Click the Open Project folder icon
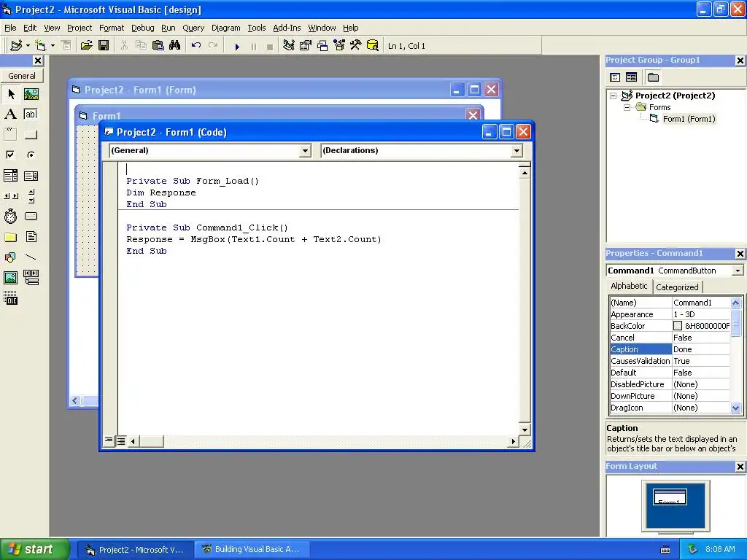This screenshot has width=747, height=560. pos(86,46)
